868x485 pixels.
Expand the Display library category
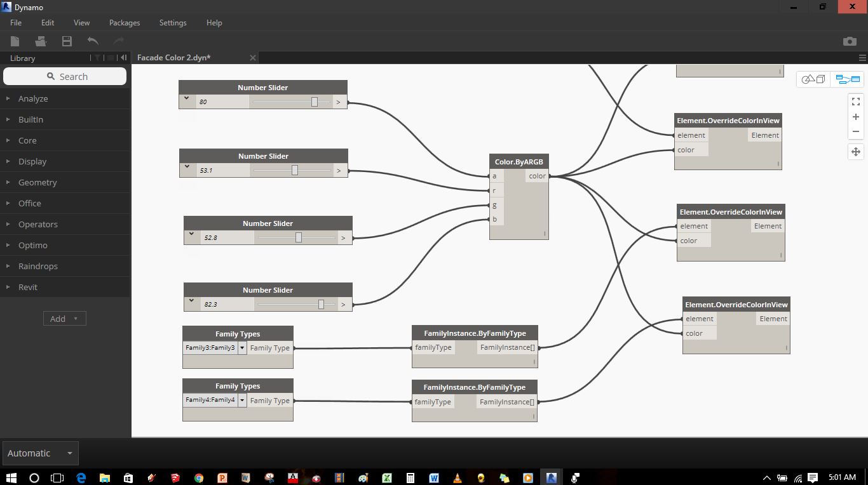tap(65, 161)
